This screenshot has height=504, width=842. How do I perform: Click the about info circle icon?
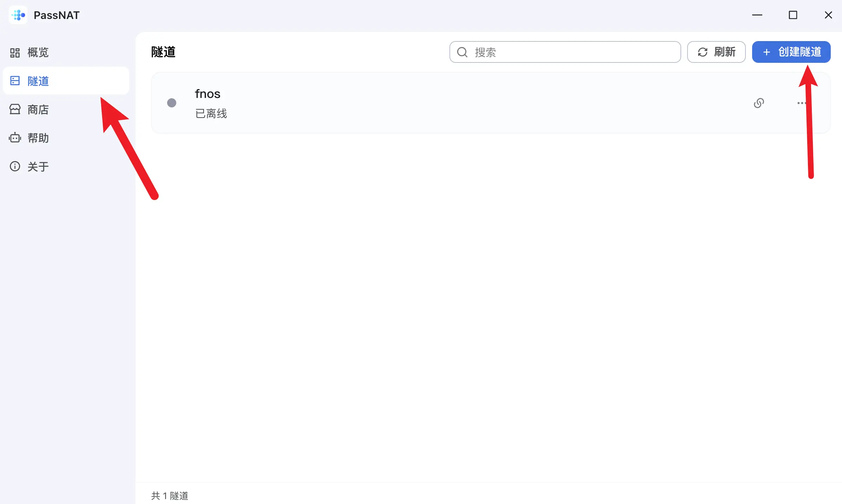(15, 166)
